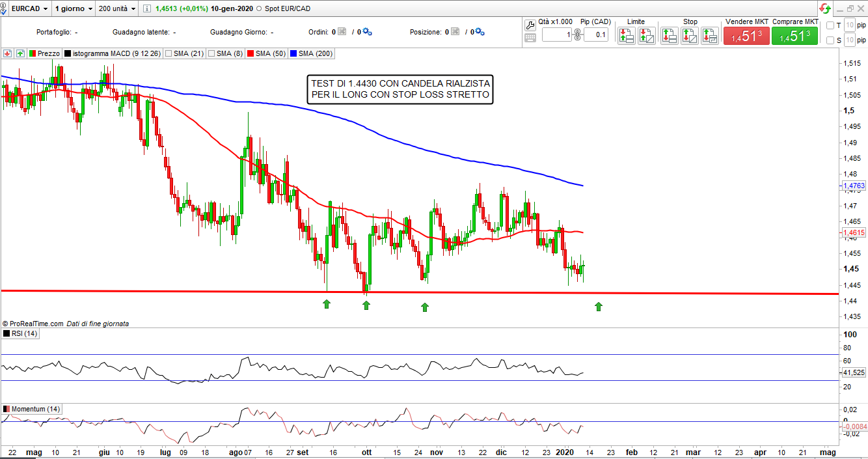The image size is (868, 459).
Task: Select the istogramma MACD (9 12 26) label
Action: tap(113, 53)
